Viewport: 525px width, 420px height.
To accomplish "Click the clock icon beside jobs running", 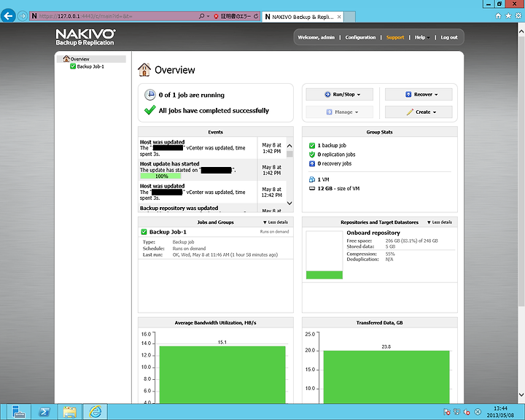I will pos(149,95).
